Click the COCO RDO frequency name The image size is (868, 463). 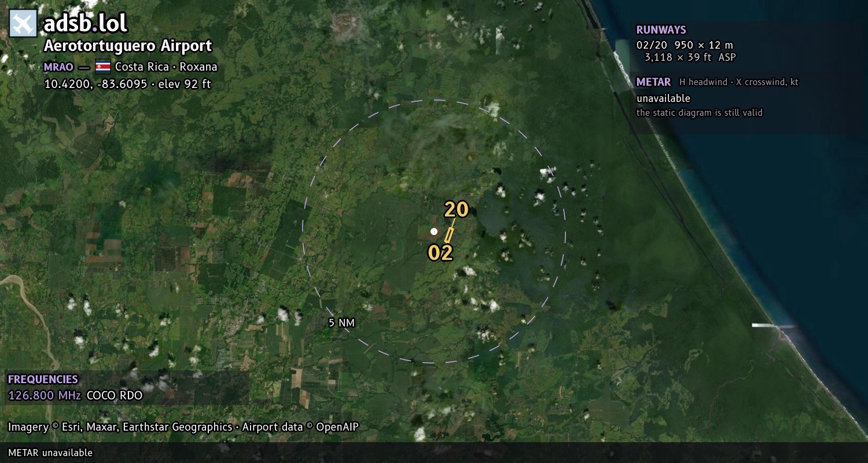click(x=115, y=395)
